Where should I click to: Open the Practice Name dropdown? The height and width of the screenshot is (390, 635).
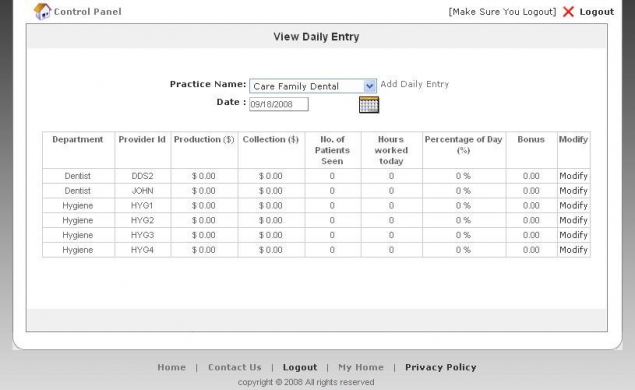coord(313,86)
